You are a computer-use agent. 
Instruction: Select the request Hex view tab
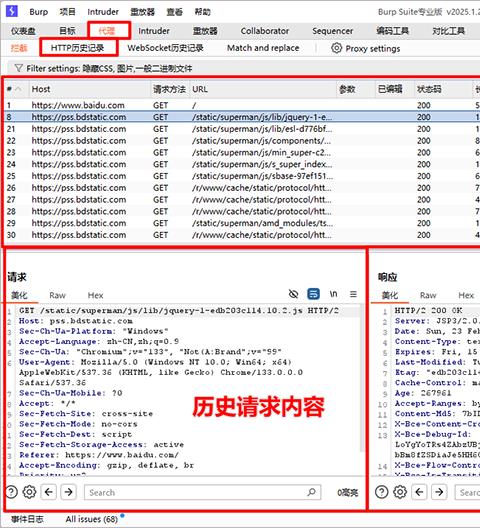click(95, 296)
